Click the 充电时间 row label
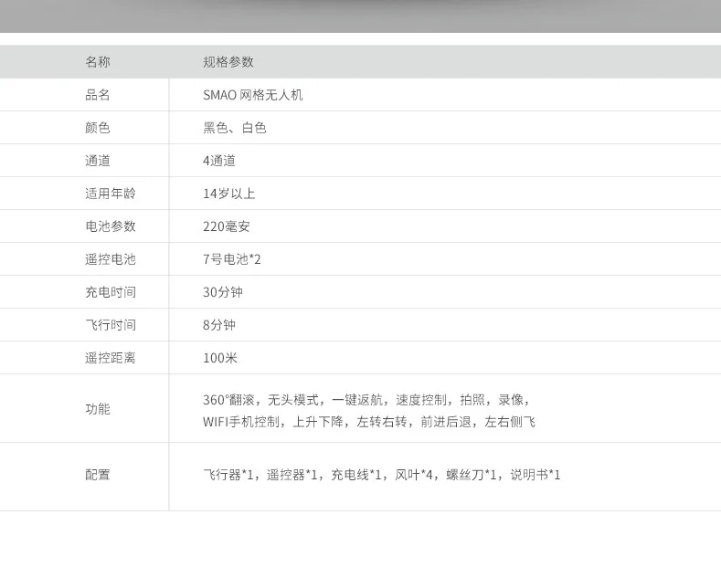721x588 pixels. pos(111,291)
